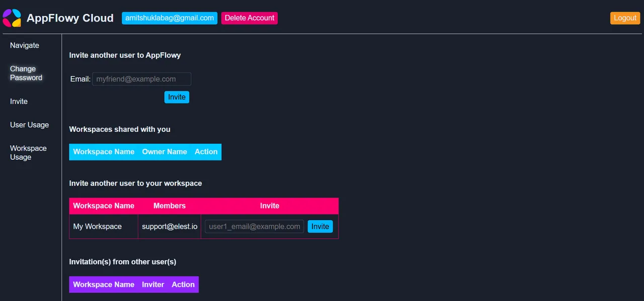Click the AppFlowy Cloud logo icon
Image resolution: width=644 pixels, height=301 pixels.
12,18
